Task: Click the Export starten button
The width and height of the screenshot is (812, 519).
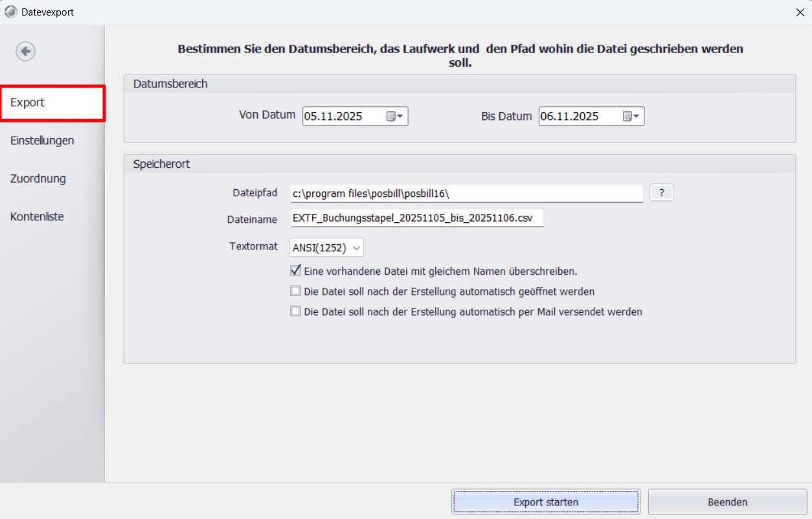Action: point(546,502)
